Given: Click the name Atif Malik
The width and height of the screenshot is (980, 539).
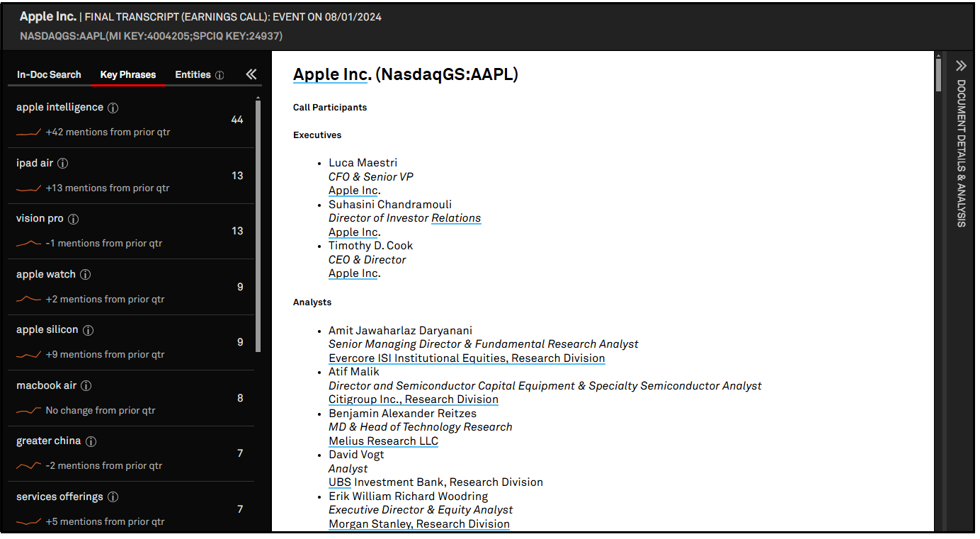Looking at the screenshot, I should coord(354,372).
